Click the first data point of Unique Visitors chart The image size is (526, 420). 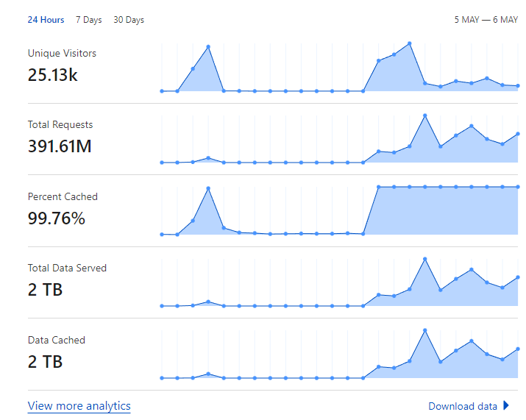162,91
